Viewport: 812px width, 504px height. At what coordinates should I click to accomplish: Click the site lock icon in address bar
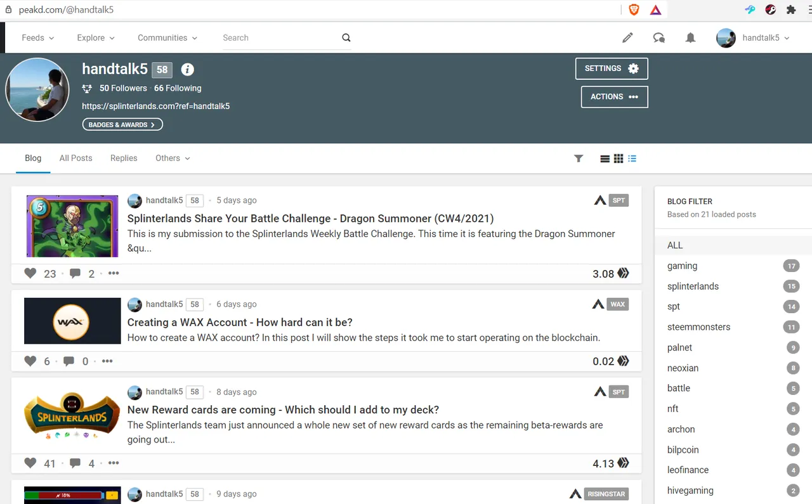pos(8,10)
